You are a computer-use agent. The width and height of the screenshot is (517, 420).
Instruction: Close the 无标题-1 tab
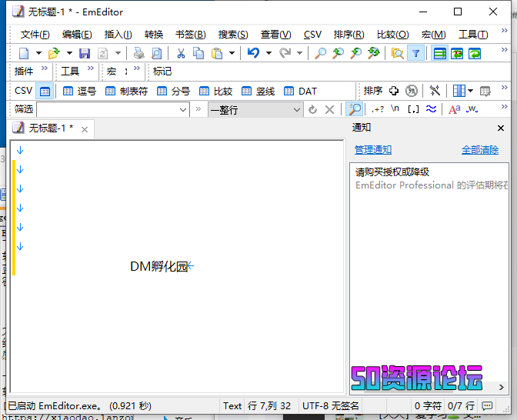coord(85,129)
